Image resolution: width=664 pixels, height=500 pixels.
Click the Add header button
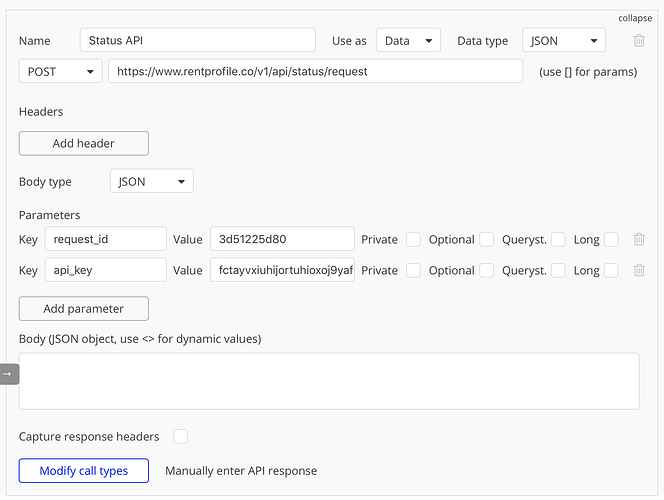(83, 143)
